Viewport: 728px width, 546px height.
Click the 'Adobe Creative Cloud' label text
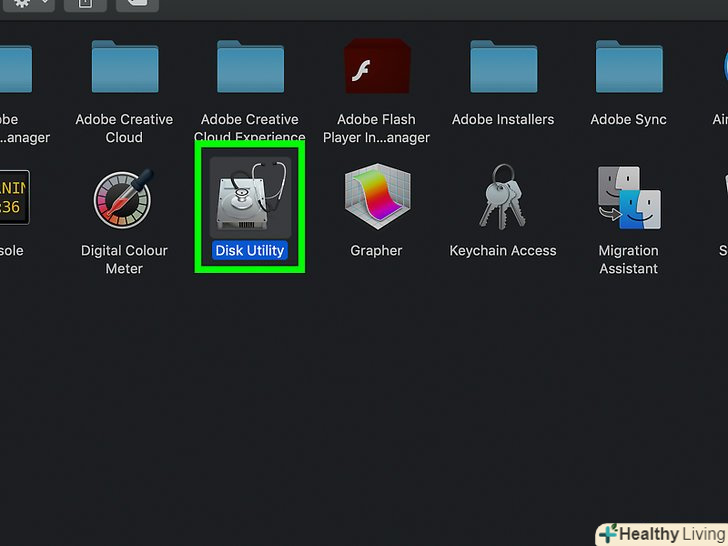click(x=124, y=129)
